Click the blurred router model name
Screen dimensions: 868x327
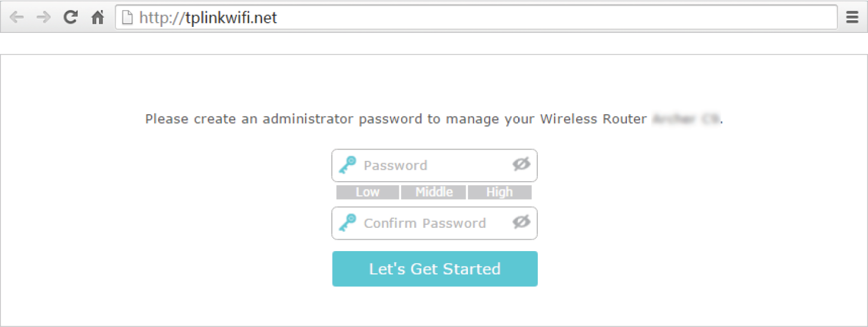685,118
